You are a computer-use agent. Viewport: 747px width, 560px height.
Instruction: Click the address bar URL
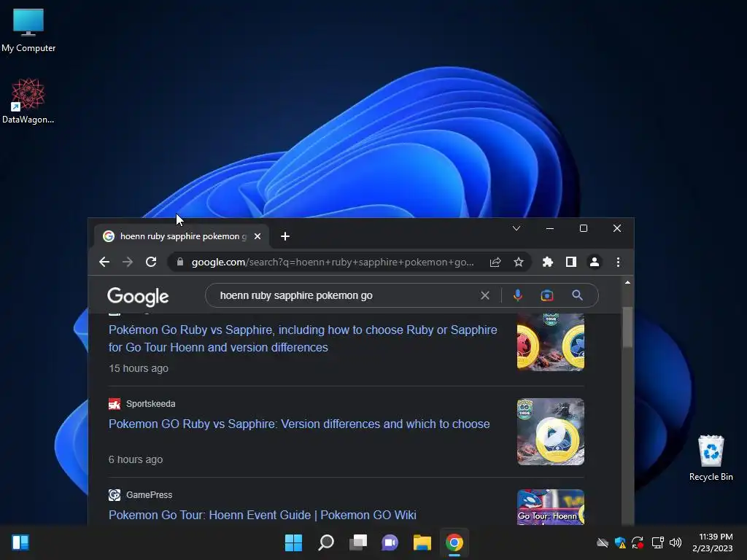click(332, 262)
